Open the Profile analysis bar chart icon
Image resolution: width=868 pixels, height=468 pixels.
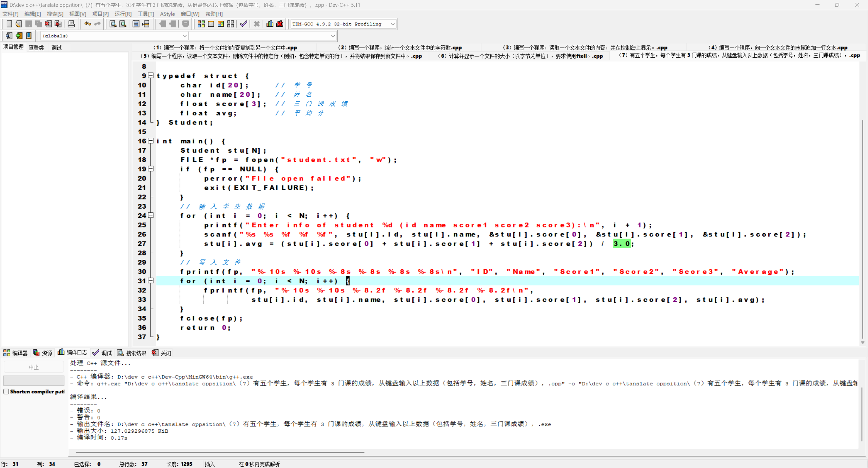tap(270, 24)
